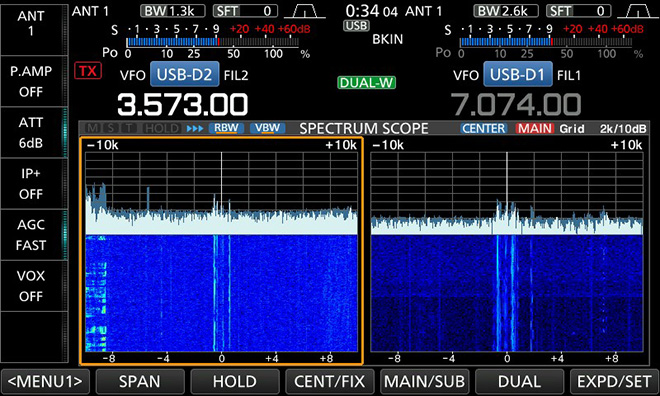This screenshot has width=660, height=396.
Task: Tap the main S-meter bar
Action: (213, 42)
